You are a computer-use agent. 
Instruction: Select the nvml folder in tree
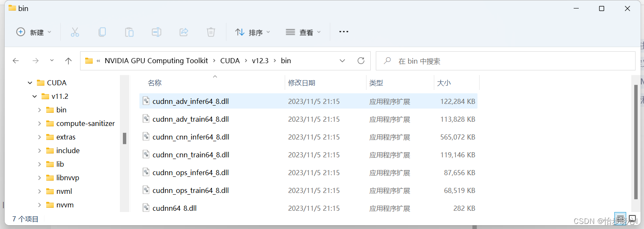tap(59, 191)
